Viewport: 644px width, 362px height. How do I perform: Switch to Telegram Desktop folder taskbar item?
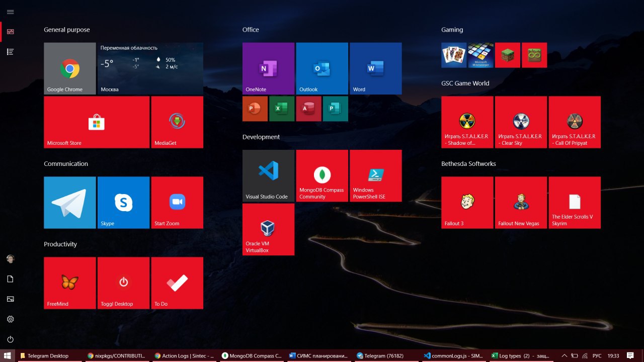(x=49, y=355)
